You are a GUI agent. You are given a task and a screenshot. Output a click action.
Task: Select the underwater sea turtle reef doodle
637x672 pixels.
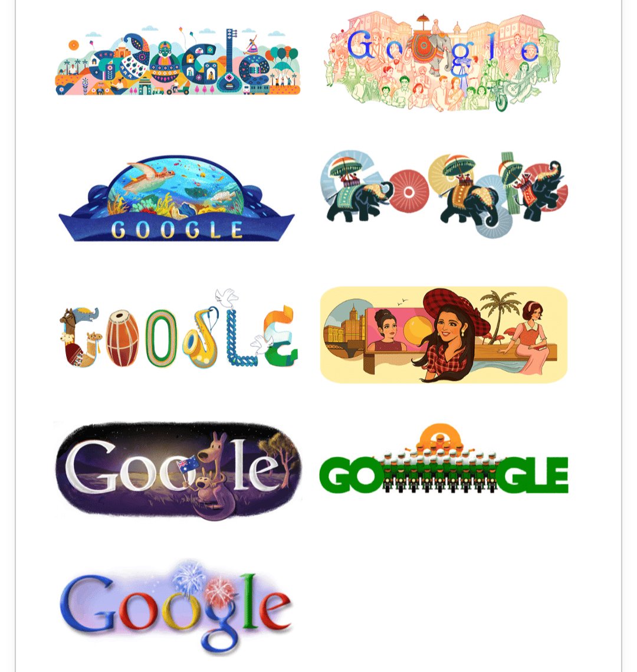click(176, 198)
